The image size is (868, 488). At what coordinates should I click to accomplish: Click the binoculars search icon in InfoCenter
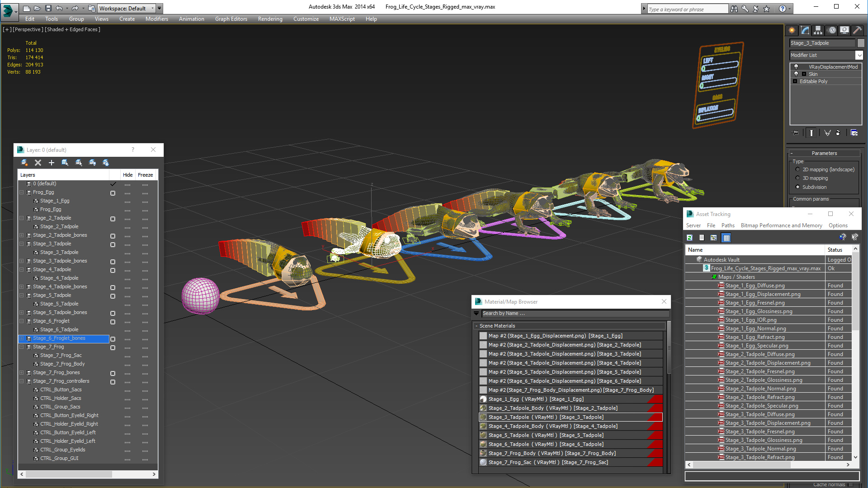tap(734, 9)
